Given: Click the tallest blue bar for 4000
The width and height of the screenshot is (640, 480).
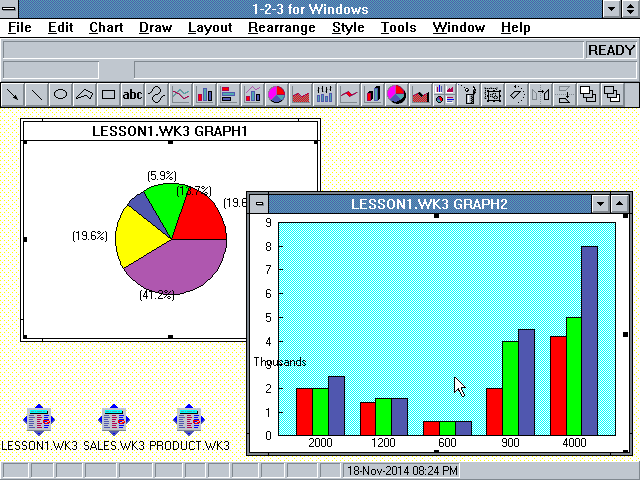Looking at the screenshot, I should 589,340.
